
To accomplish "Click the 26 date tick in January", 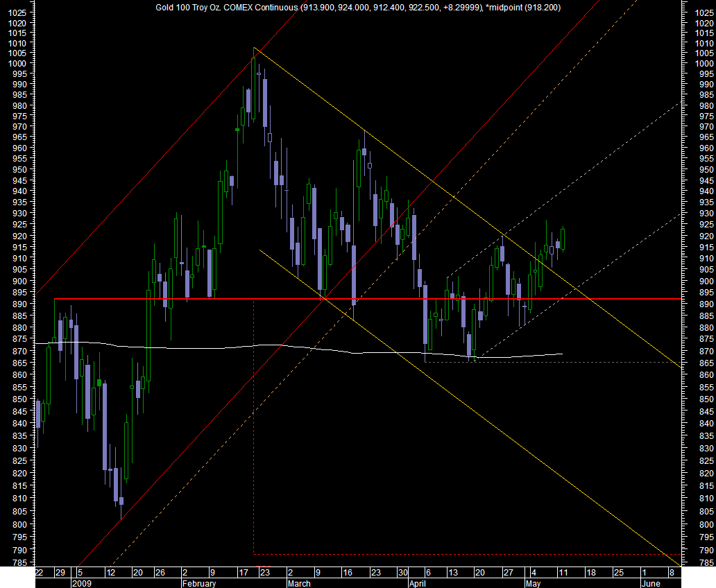I will pyautogui.click(x=160, y=573).
